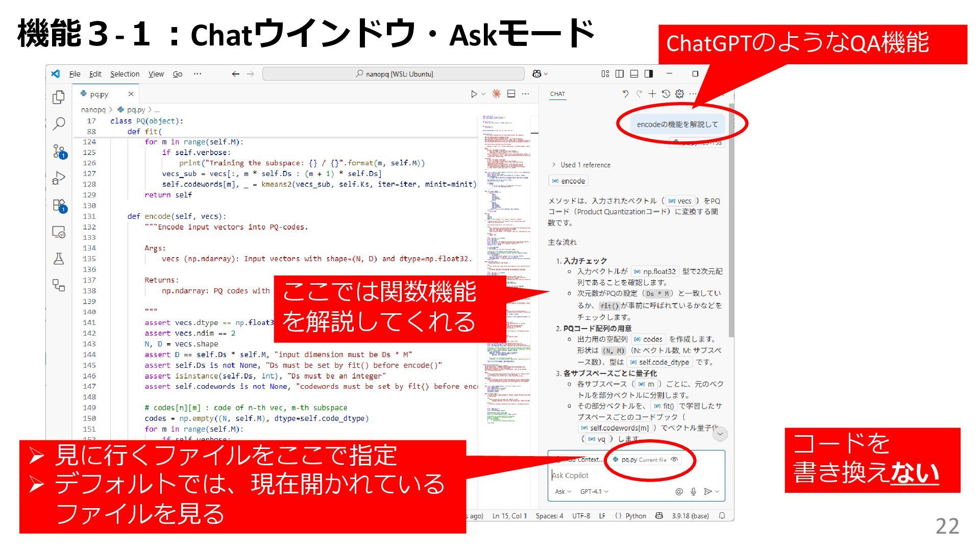Start a new chat with plus icon
This screenshot has height=551, width=980.
pos(652,94)
